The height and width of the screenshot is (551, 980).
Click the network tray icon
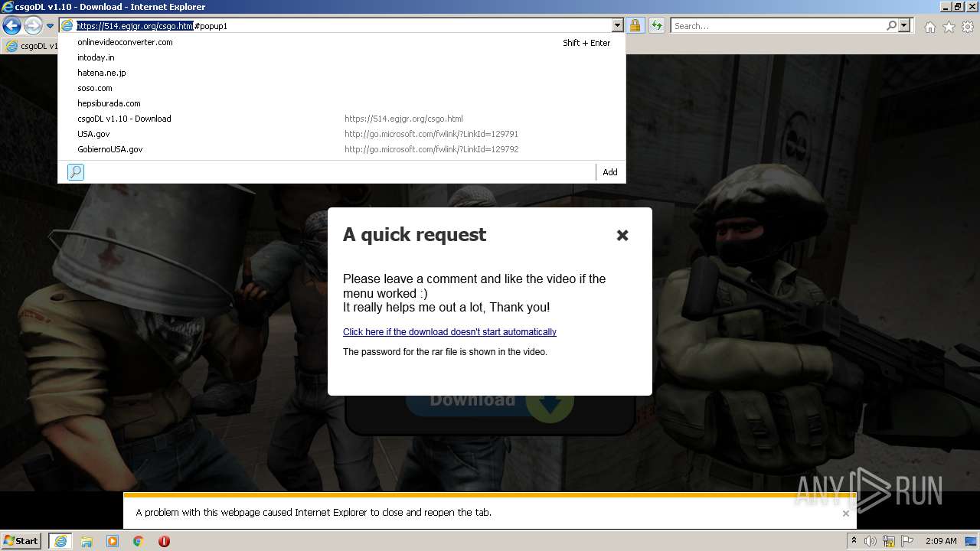pos(890,541)
